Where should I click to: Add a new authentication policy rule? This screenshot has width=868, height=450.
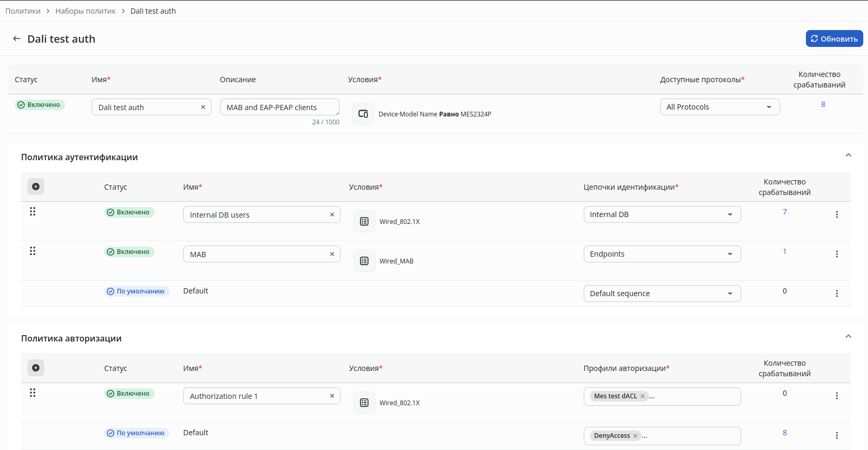[36, 187]
